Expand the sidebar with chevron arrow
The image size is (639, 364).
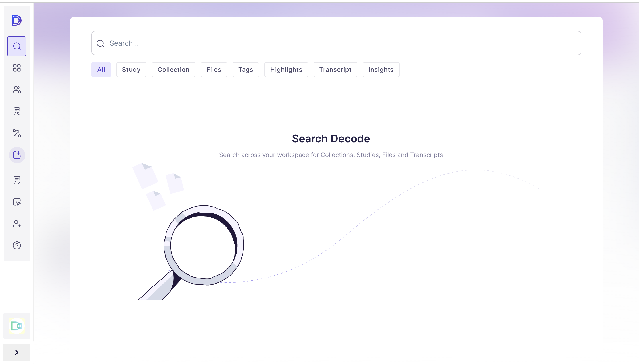(16, 352)
